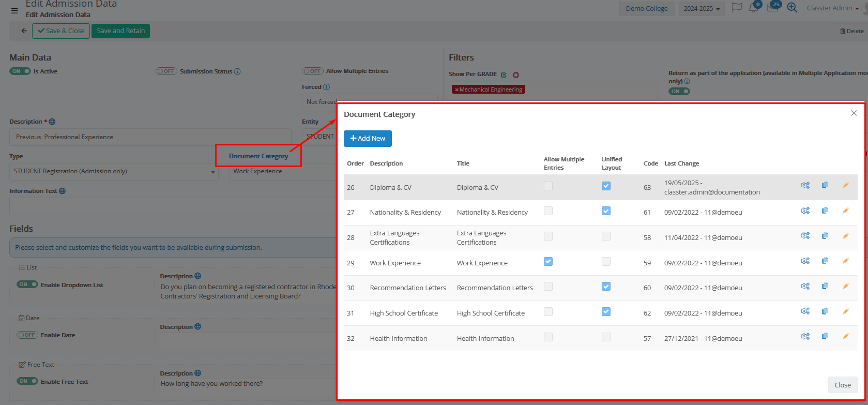Image resolution: width=868 pixels, height=405 pixels.
Task: Expand the Classter Admin user menu
Action: (x=832, y=8)
